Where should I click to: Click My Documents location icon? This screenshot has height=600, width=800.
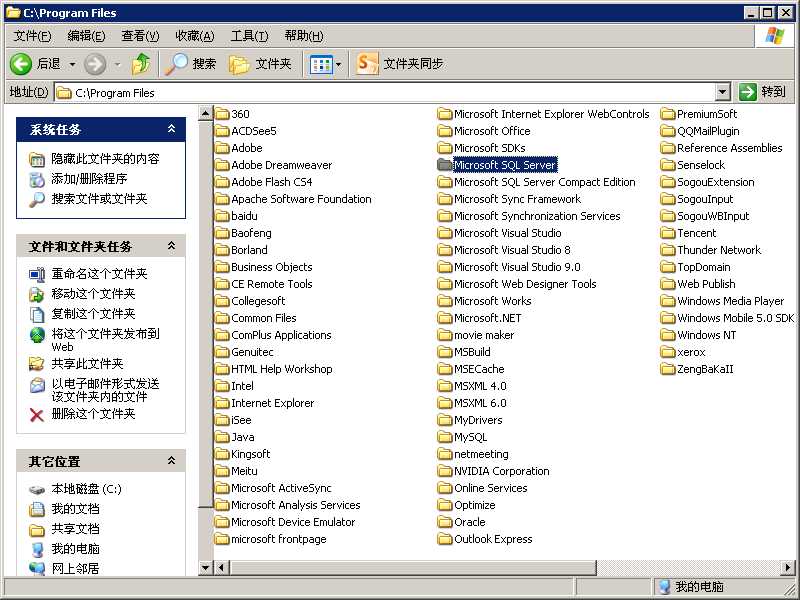click(x=37, y=509)
